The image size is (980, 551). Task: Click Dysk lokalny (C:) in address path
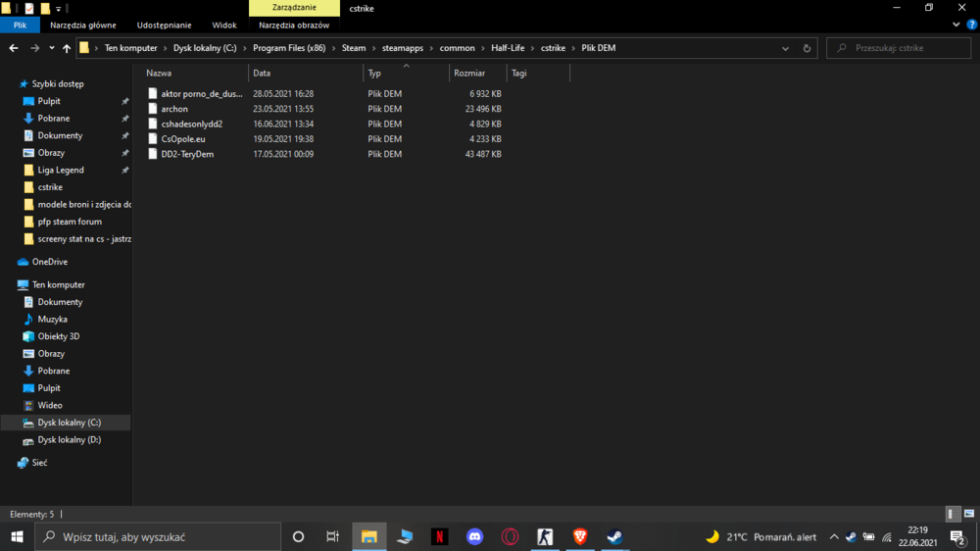click(205, 48)
